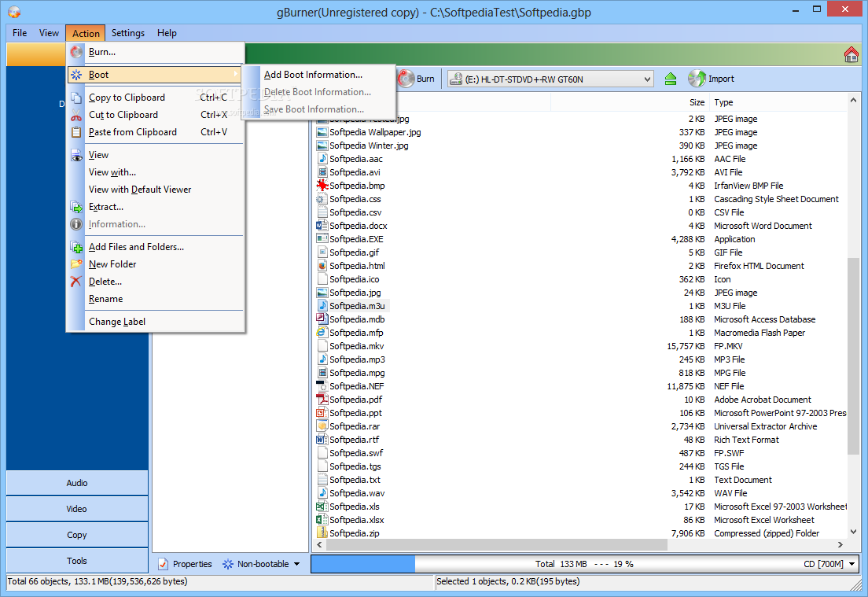Screen dimensions: 868x597
Task: Click the Type column header
Action: coord(778,102)
